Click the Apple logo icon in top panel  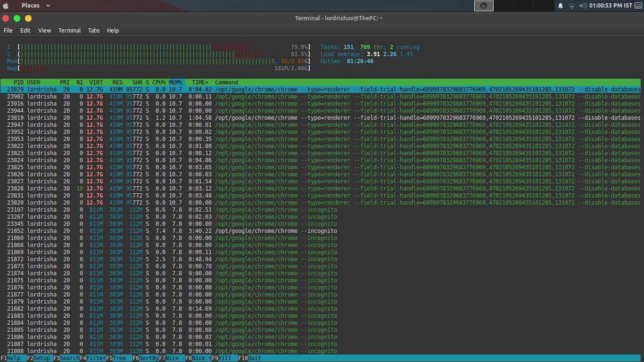(6, 6)
